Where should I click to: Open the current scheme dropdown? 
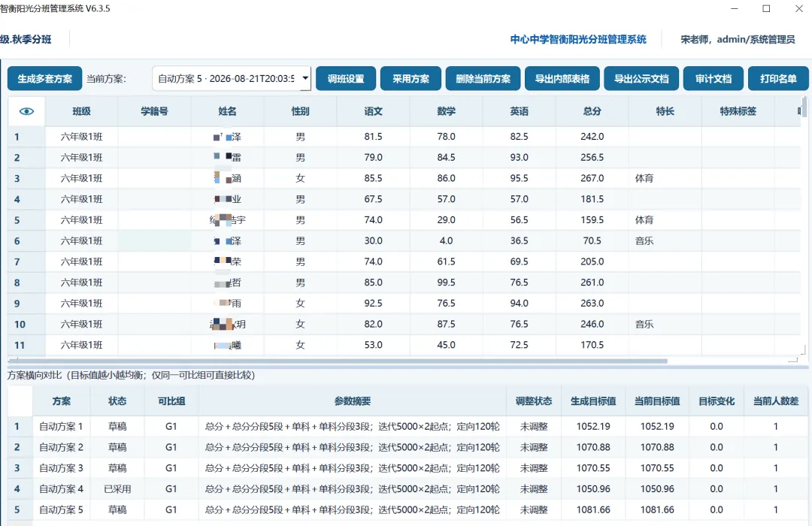point(232,79)
